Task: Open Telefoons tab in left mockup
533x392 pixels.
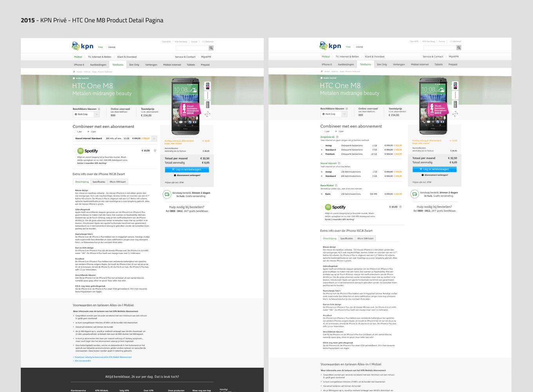Action: pos(118,65)
